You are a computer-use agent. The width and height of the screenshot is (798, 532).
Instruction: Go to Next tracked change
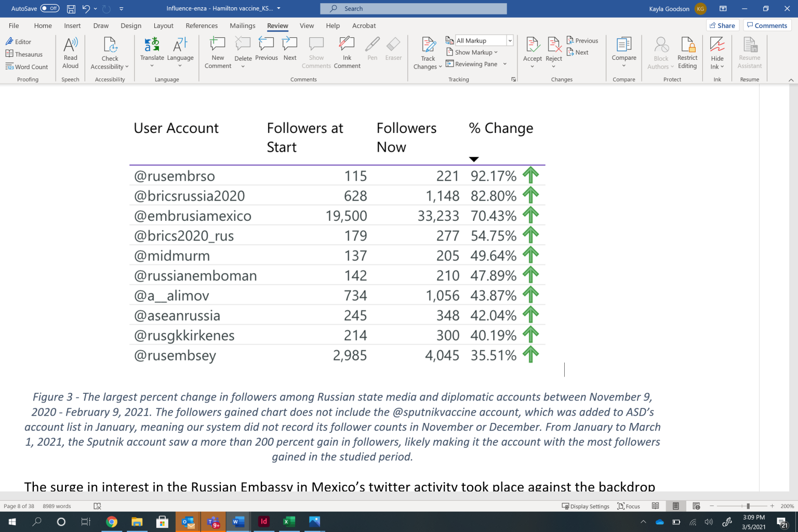pyautogui.click(x=578, y=52)
